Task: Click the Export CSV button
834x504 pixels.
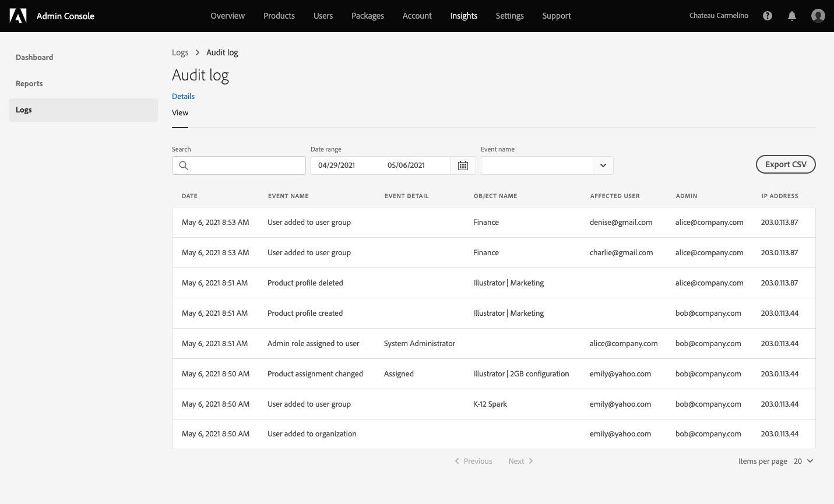Action: 786,164
